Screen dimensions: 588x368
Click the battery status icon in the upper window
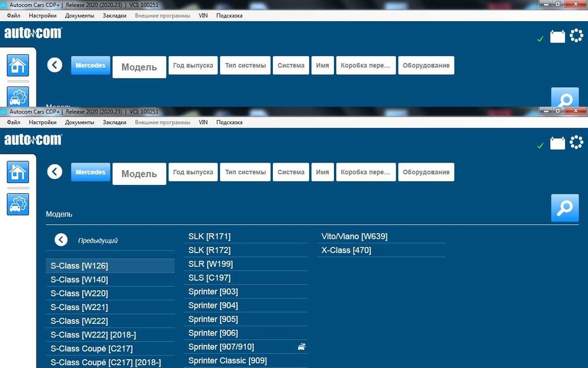[557, 37]
